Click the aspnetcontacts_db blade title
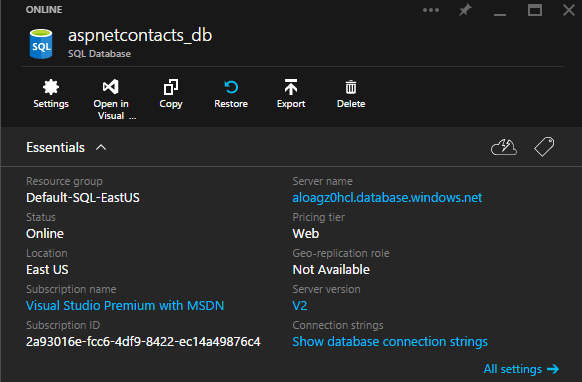Screen dimensions: 582x382 tap(140, 36)
